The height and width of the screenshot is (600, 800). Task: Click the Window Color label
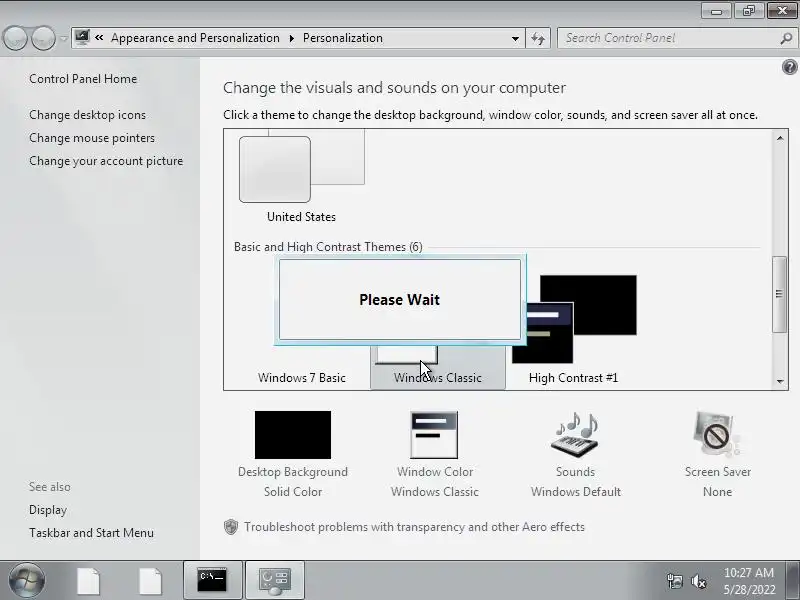(x=435, y=472)
